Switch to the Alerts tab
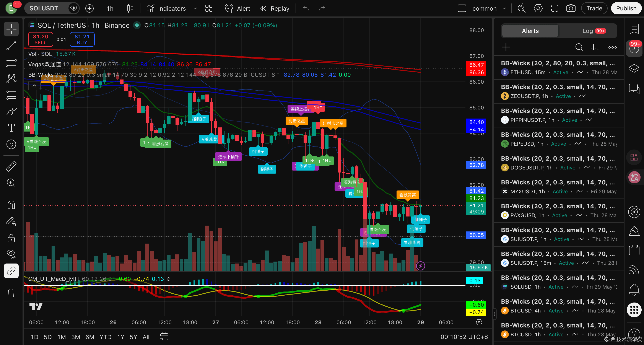The width and height of the screenshot is (644, 345). click(530, 31)
